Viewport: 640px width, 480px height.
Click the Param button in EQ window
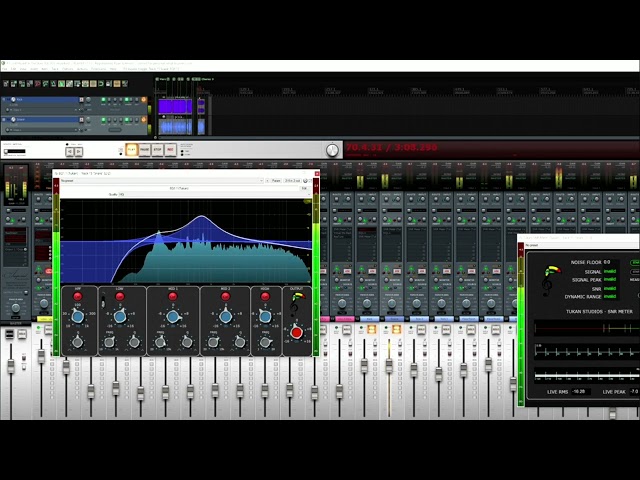click(276, 180)
